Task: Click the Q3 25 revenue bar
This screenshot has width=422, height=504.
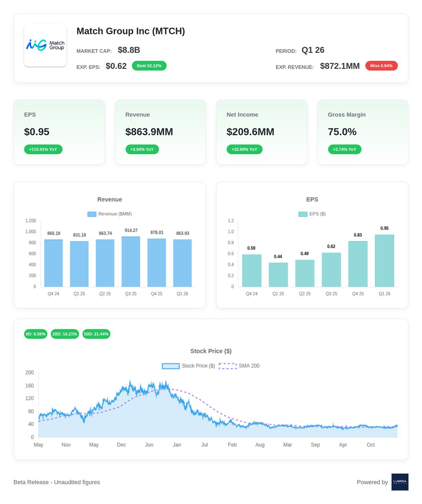Action: tap(131, 262)
